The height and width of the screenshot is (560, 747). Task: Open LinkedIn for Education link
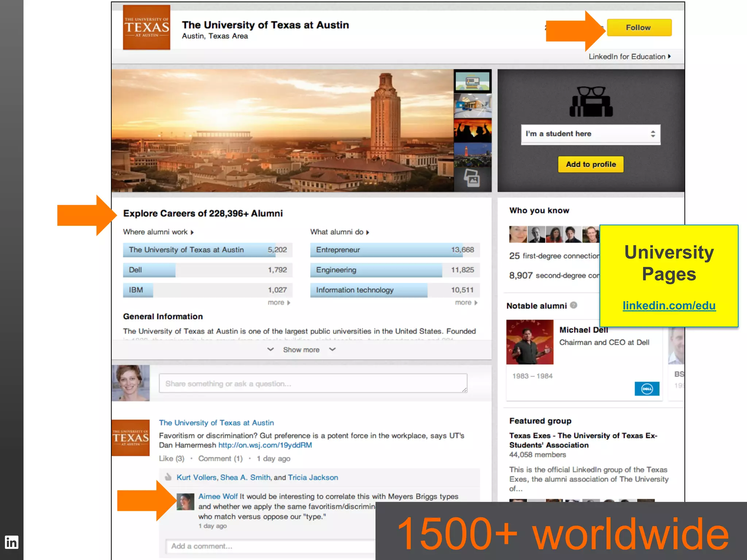(x=630, y=57)
